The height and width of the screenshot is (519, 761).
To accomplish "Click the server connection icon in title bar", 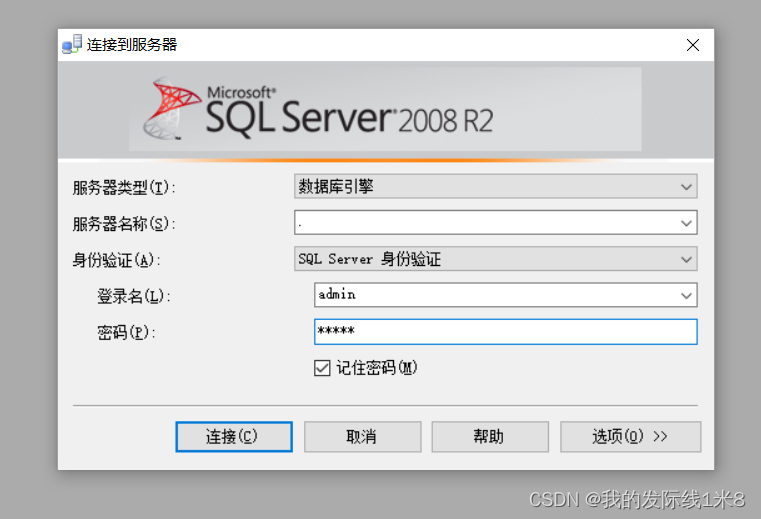I will point(72,44).
